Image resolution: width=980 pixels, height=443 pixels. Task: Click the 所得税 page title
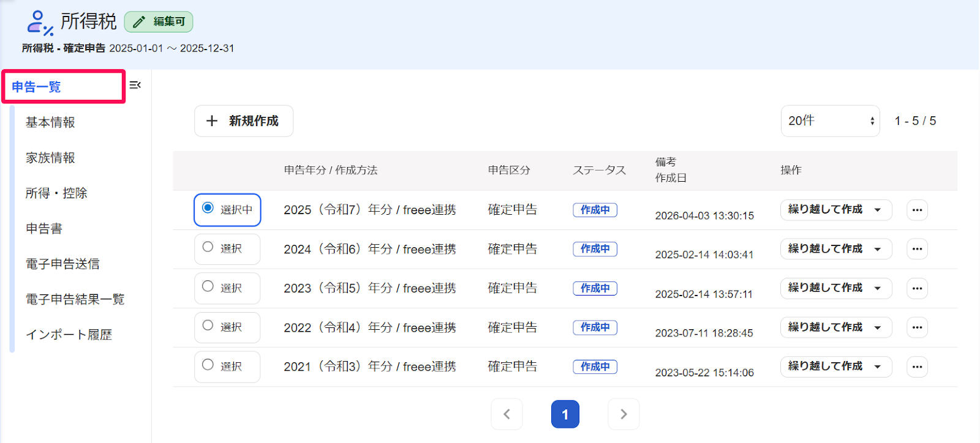88,21
